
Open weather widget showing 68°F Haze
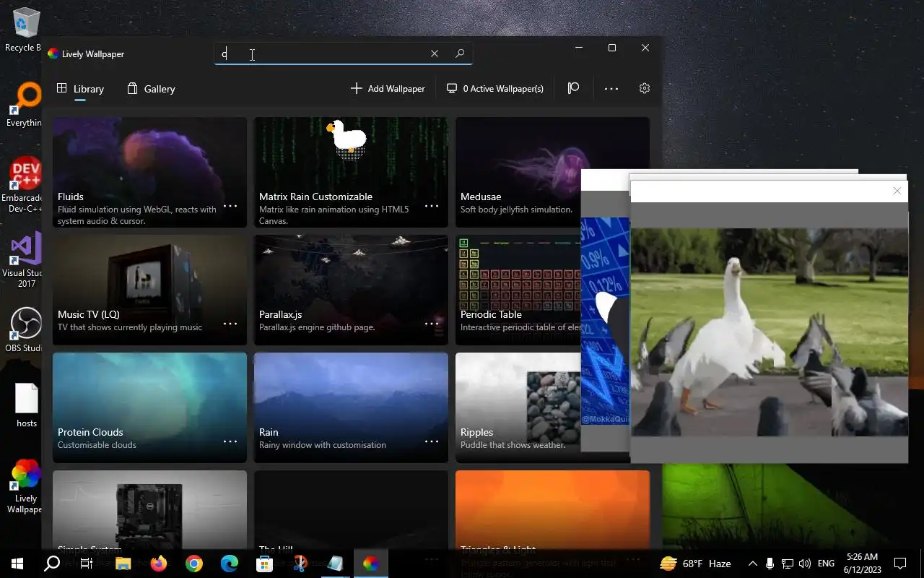point(695,564)
